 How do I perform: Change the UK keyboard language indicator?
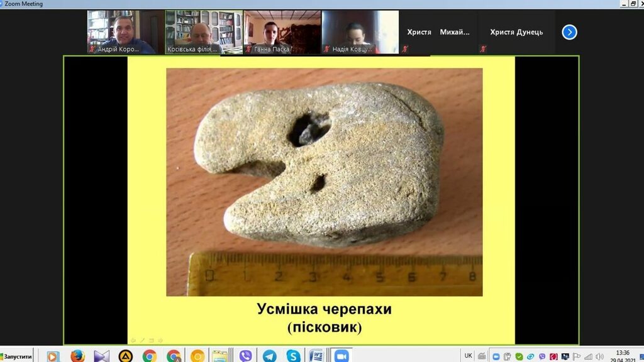pos(468,356)
